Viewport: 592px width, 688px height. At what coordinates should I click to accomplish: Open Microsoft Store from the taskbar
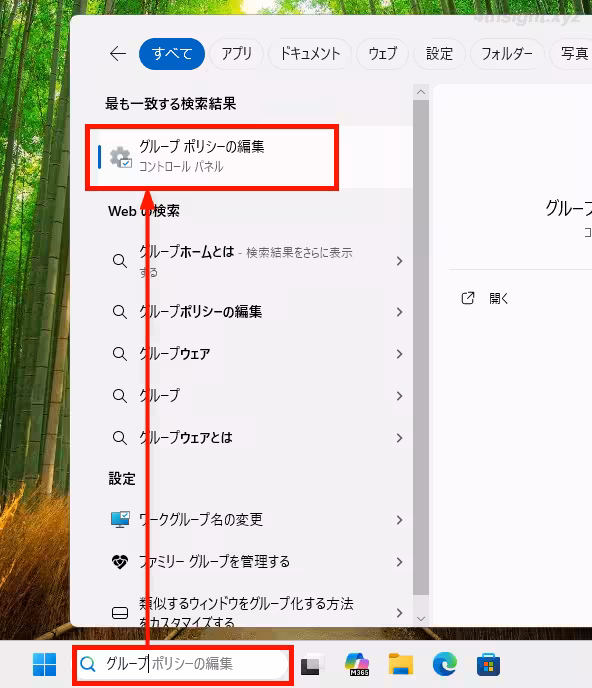(x=488, y=664)
